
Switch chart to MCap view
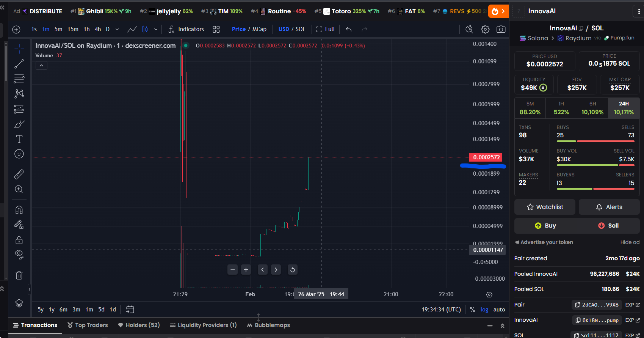click(259, 29)
